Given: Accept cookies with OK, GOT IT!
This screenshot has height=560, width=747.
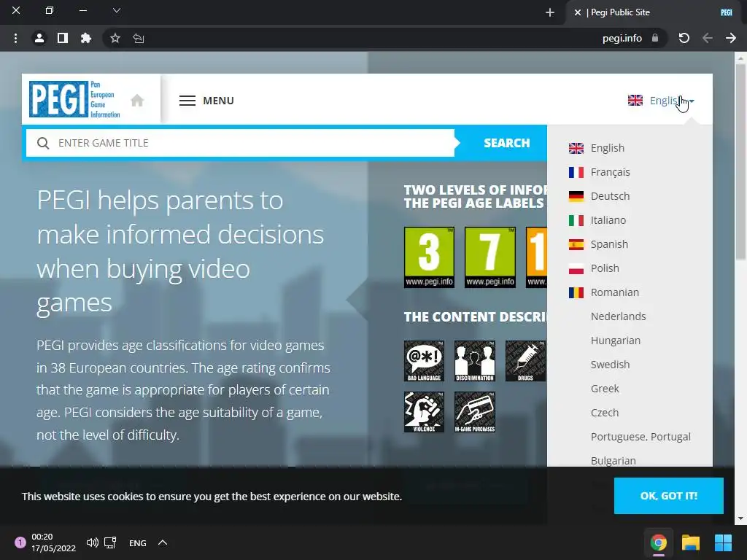Looking at the screenshot, I should point(668,496).
